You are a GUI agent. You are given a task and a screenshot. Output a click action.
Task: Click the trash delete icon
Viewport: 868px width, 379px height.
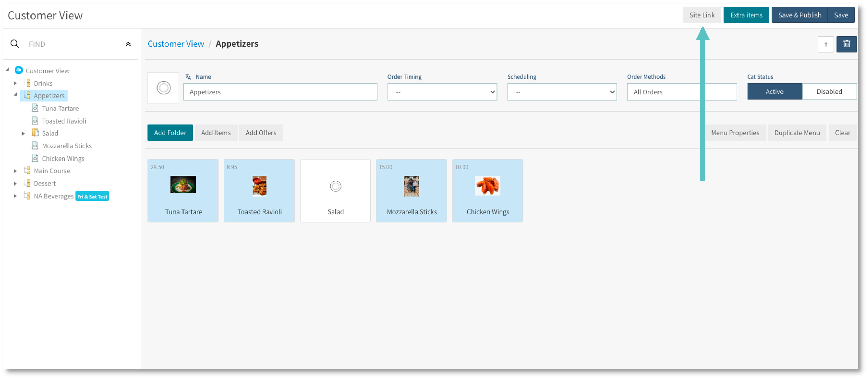pyautogui.click(x=846, y=44)
